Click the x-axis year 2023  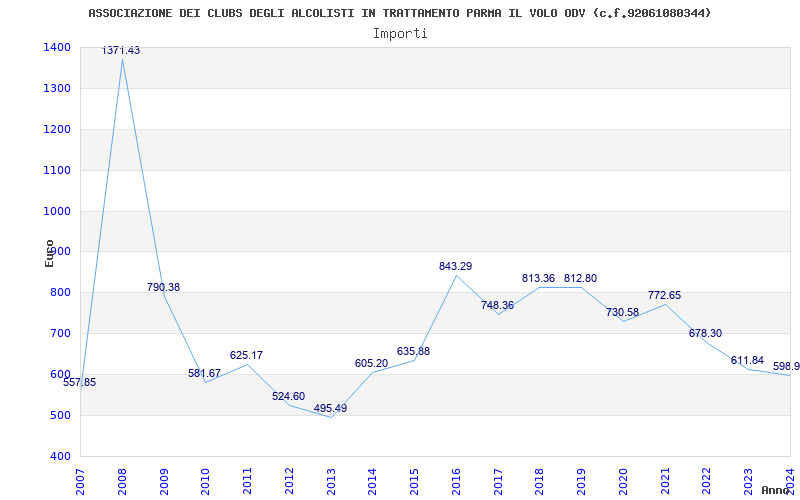tap(748, 482)
